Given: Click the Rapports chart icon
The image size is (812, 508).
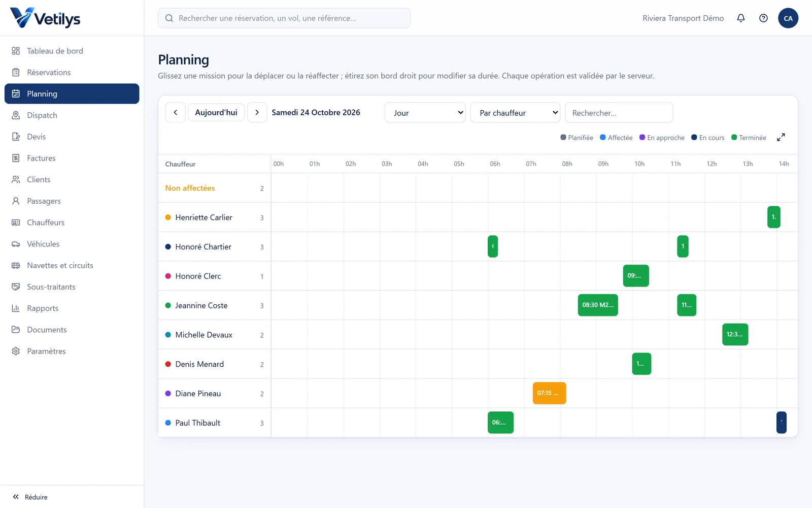Looking at the screenshot, I should [x=16, y=308].
